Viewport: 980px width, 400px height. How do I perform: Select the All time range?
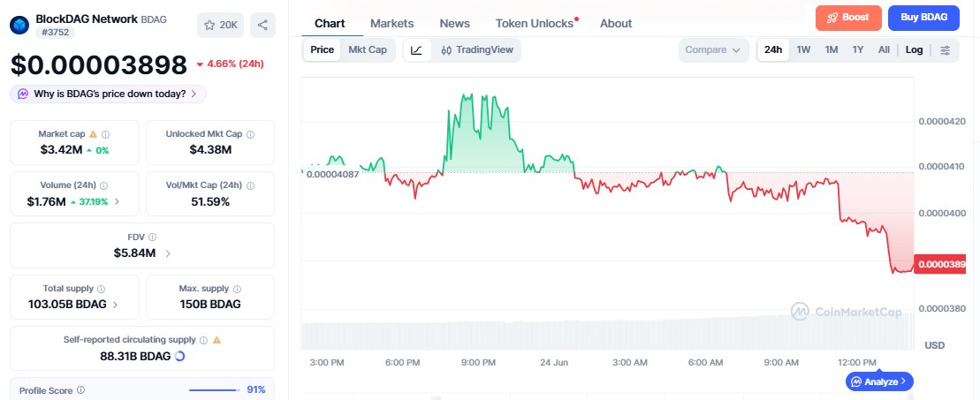(x=884, y=50)
